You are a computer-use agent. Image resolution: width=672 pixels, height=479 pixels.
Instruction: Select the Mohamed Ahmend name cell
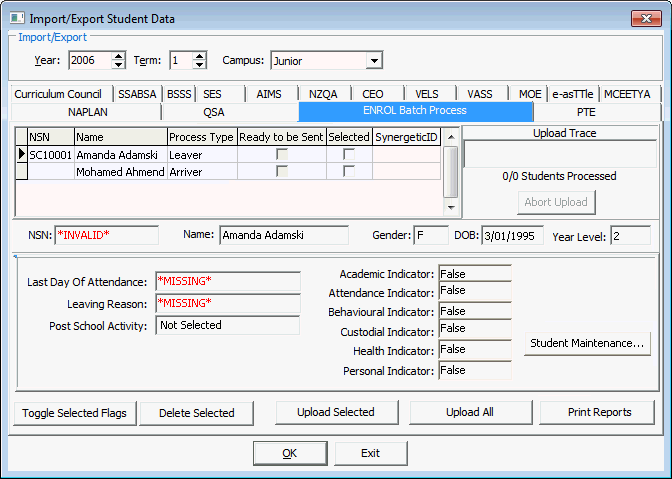tap(120, 172)
